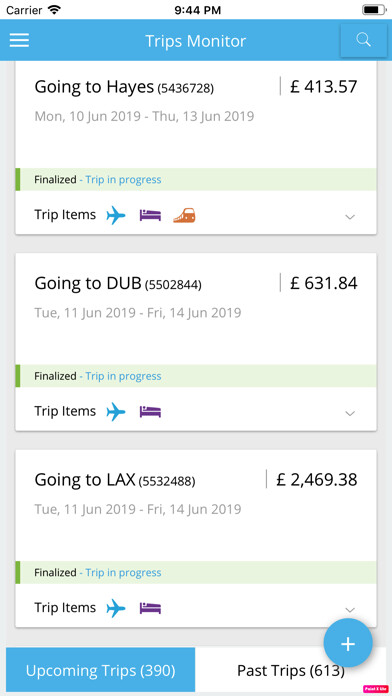Expand Hayes trip items chevron
392x696 pixels.
pyautogui.click(x=350, y=217)
